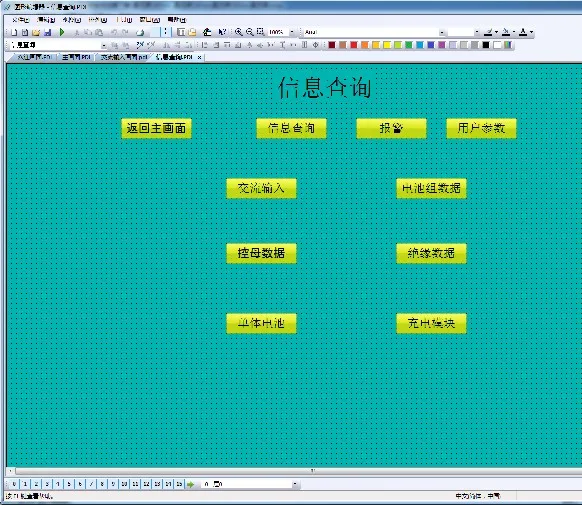Click the 充电模块 button
The image size is (582, 505).
pyautogui.click(x=431, y=324)
